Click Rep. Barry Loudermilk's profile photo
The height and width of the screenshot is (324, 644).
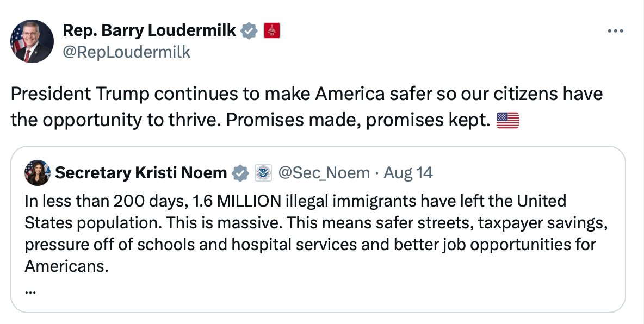point(32,41)
